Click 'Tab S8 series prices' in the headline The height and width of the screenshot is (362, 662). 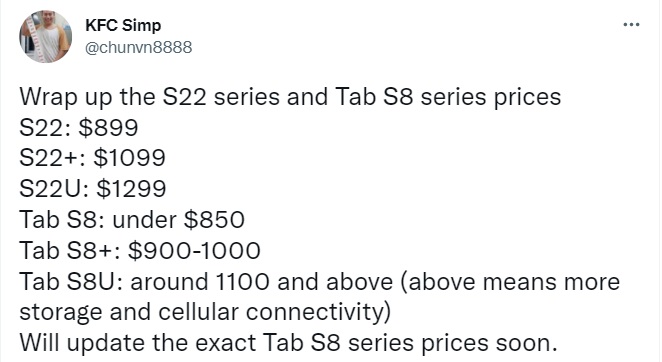[x=448, y=97]
